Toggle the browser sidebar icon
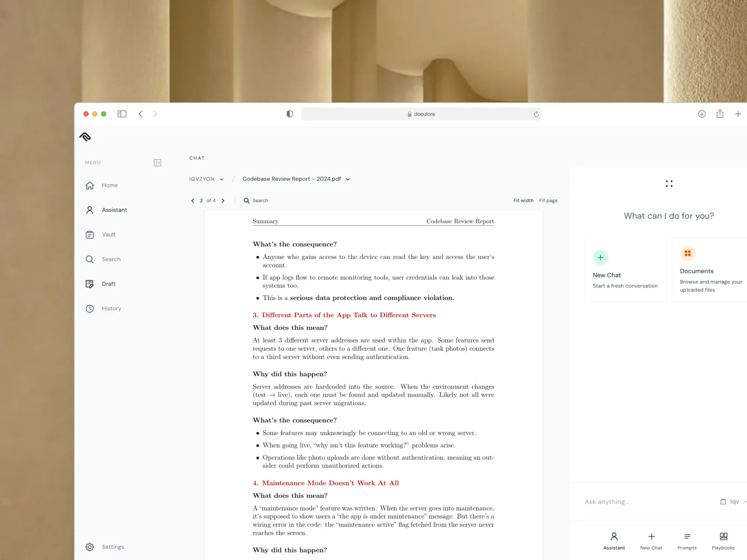Viewport: 747px width, 560px height. tap(122, 114)
